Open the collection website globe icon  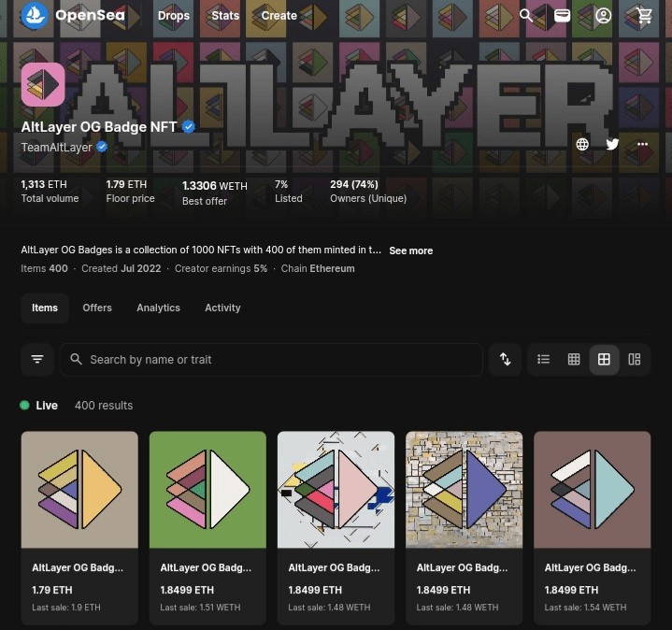582,145
